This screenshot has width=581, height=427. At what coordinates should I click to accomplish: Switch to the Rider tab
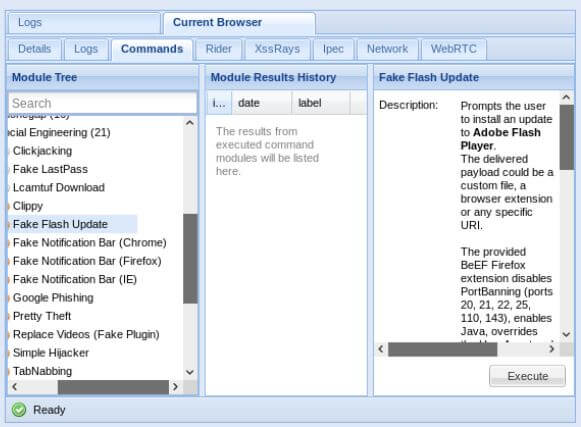(x=219, y=49)
